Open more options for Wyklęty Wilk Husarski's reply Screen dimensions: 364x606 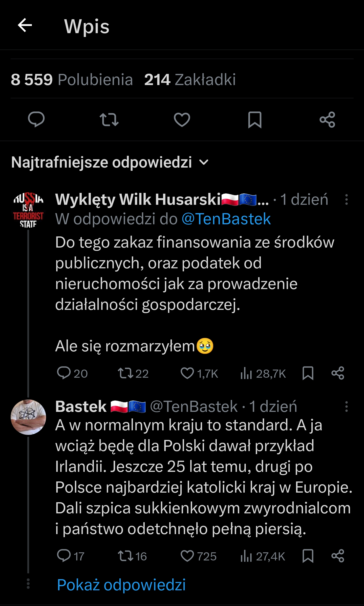347,199
